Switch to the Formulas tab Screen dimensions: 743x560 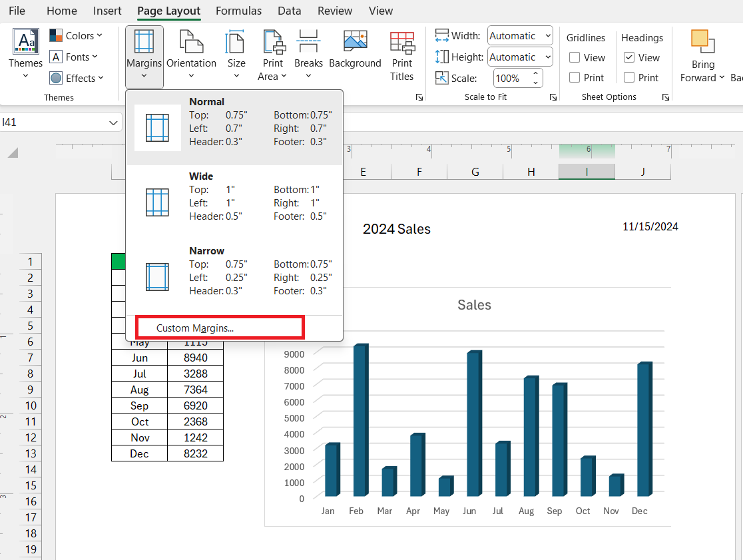pos(238,11)
